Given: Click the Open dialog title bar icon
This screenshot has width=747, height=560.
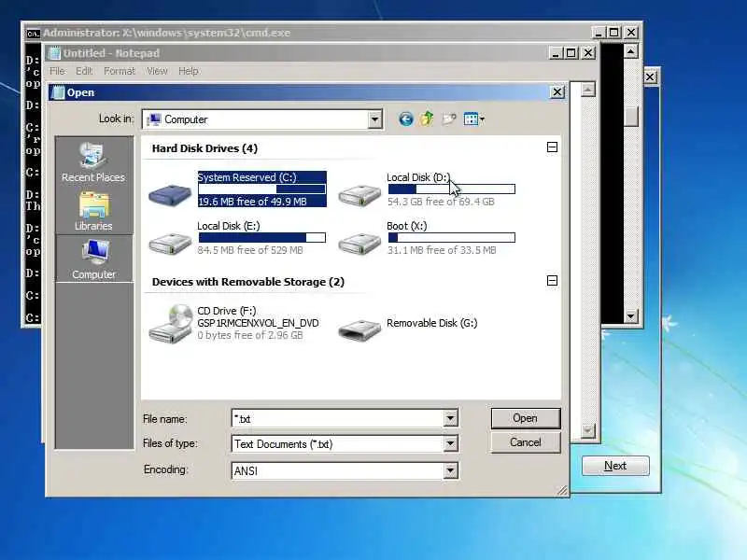Looking at the screenshot, I should [57, 92].
